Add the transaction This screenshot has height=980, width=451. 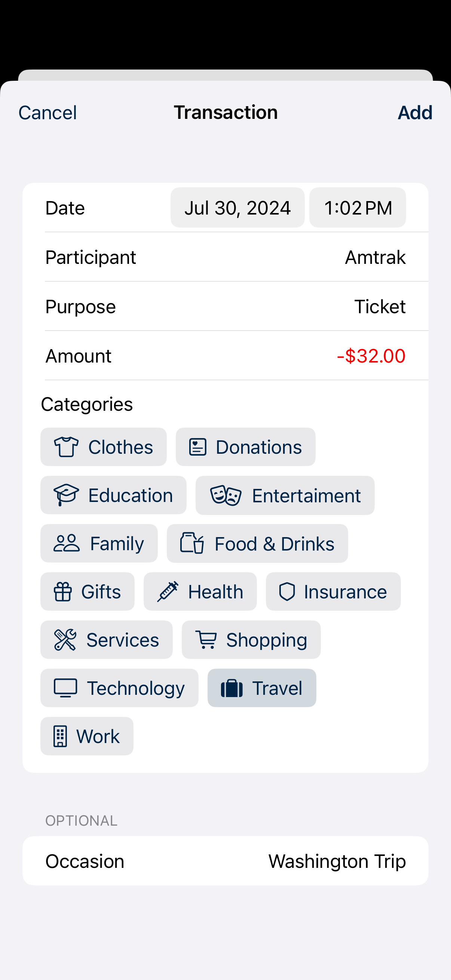click(415, 113)
